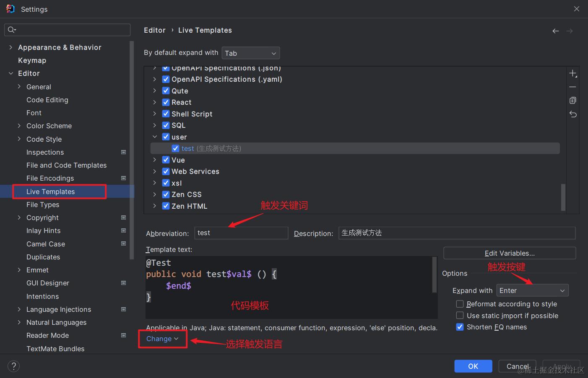Expand Appearance & Behavior settings section
588x378 pixels.
(x=11, y=47)
